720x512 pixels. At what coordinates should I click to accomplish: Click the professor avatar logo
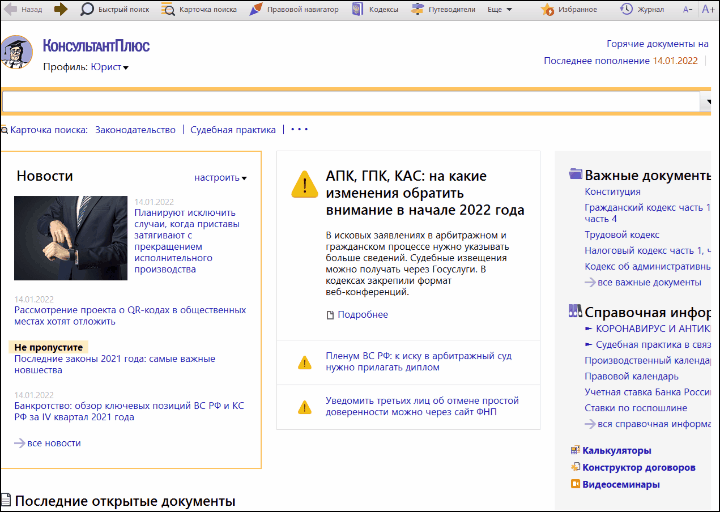17,52
